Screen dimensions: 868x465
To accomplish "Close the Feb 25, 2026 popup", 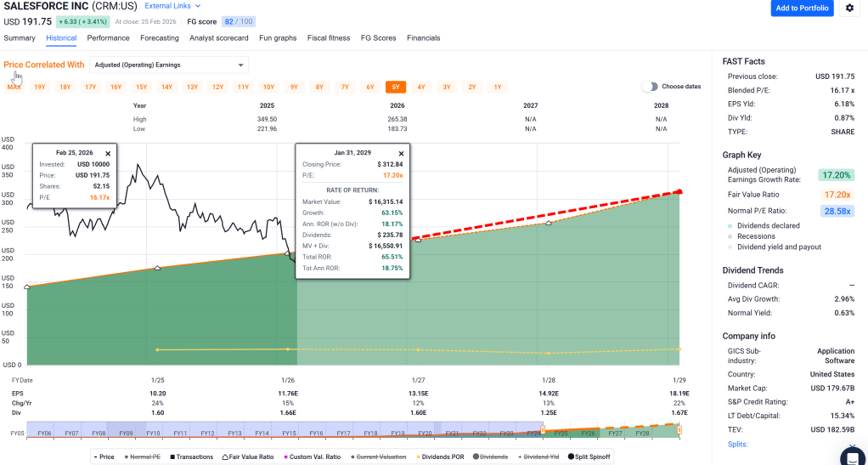I will pos(108,154).
